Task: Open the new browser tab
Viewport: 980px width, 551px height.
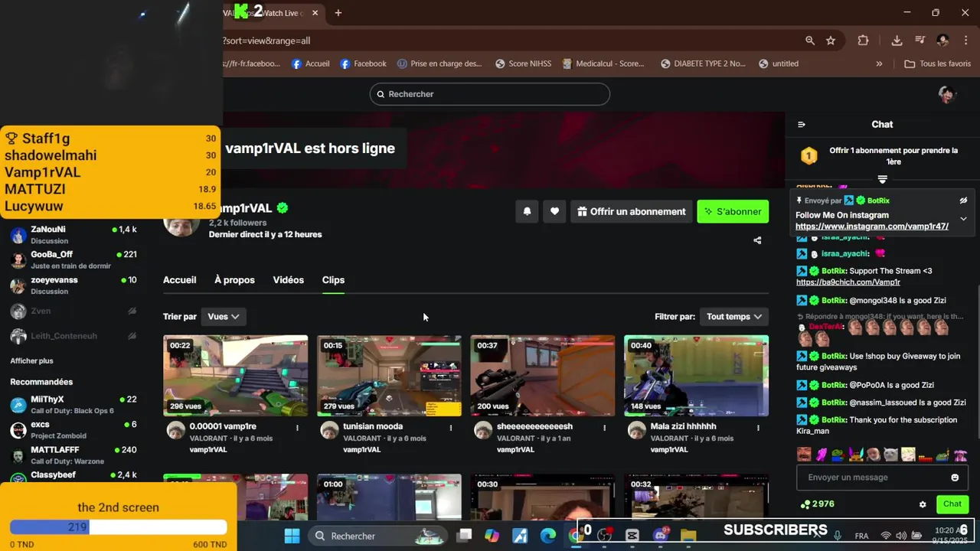Action: pos(338,13)
